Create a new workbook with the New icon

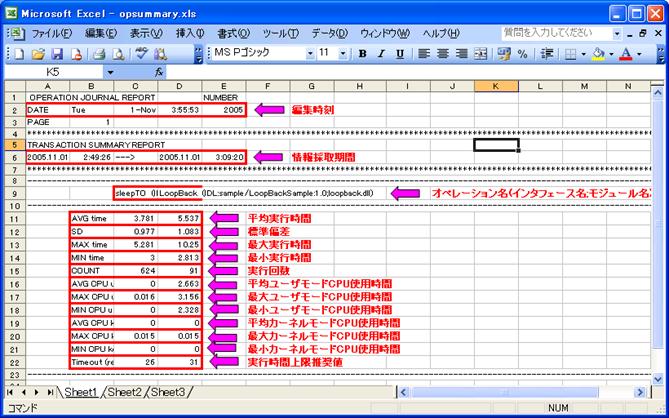coord(19,54)
